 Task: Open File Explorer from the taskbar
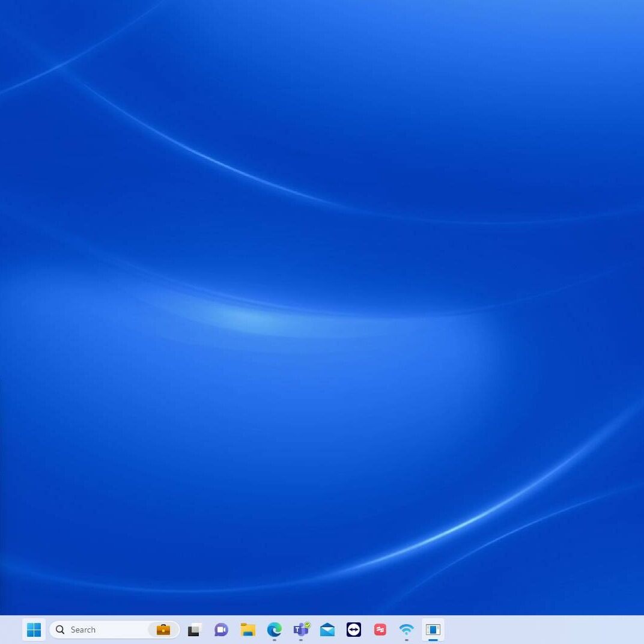click(248, 630)
